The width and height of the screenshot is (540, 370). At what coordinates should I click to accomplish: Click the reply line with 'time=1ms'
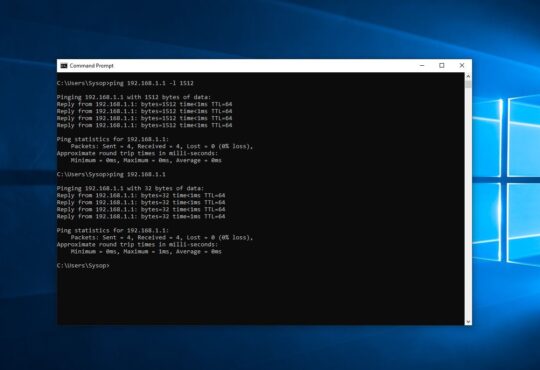141,216
